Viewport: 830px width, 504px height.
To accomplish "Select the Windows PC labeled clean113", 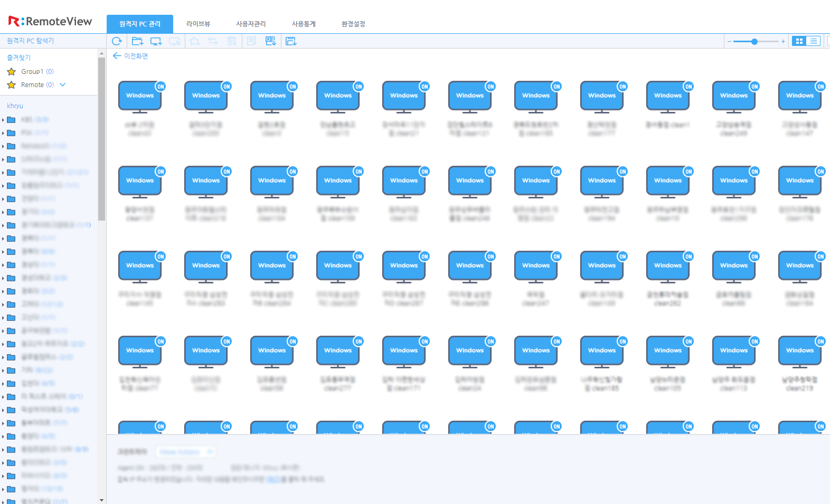I will click(x=734, y=364).
